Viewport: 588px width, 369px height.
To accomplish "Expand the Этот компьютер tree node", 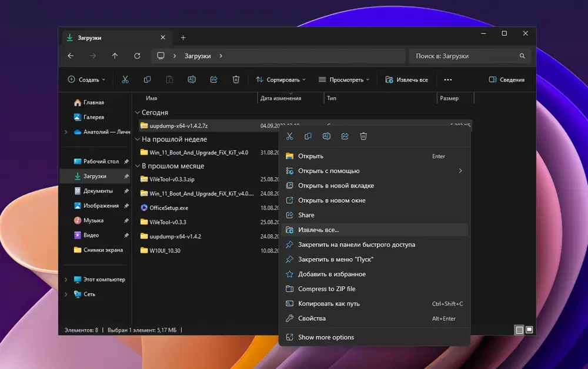I will point(66,280).
